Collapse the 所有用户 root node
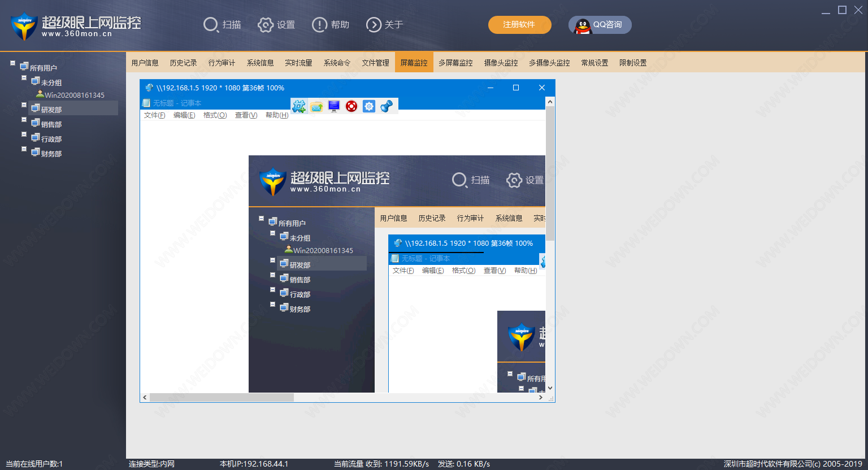Viewport: 868px width, 470px height. click(12, 63)
